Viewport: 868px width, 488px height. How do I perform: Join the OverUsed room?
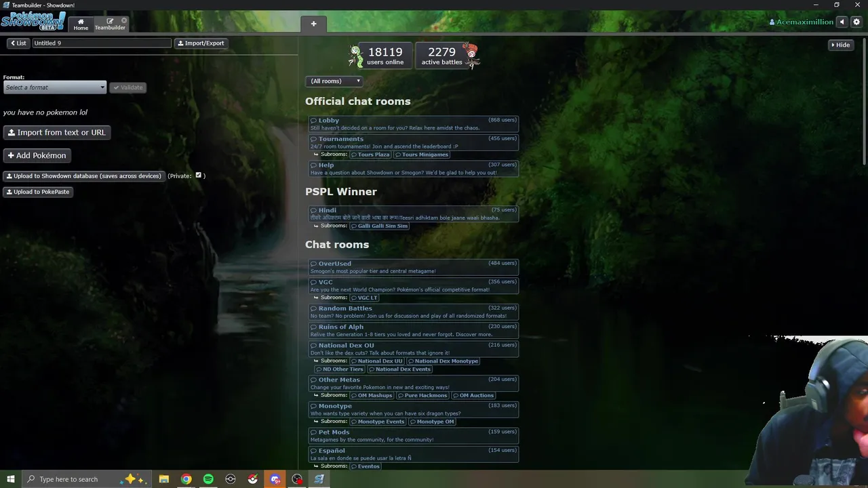[414, 267]
